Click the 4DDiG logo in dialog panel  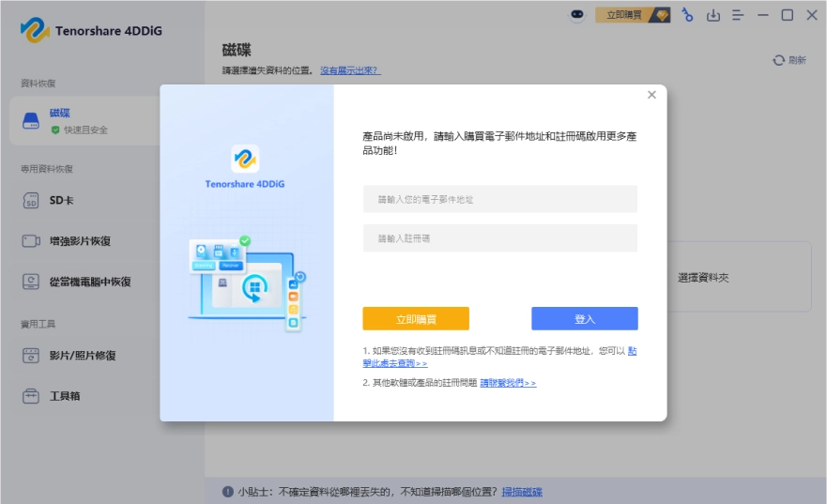245,159
